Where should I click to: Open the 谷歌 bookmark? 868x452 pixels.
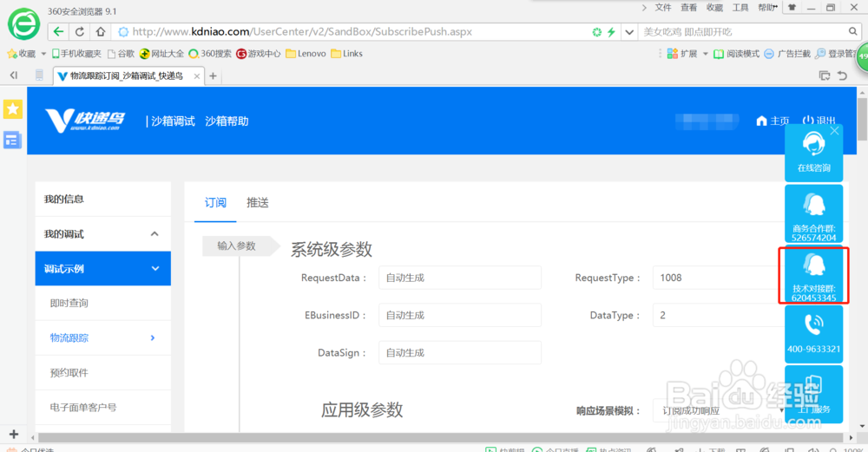click(x=121, y=54)
